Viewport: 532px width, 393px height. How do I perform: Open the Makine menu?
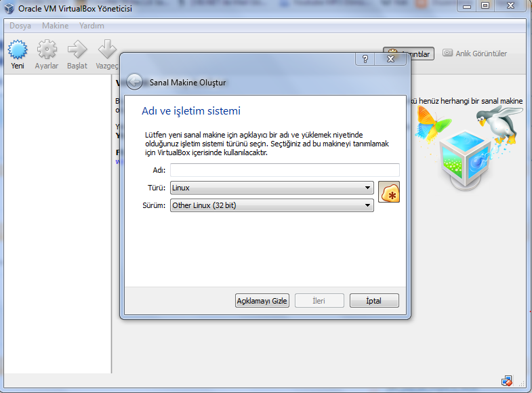pos(56,26)
